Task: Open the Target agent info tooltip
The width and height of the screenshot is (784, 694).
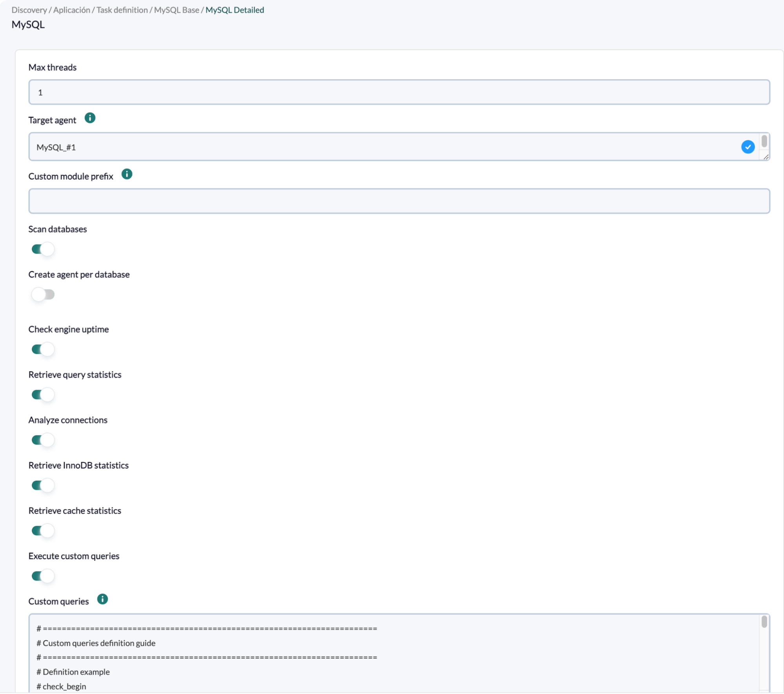Action: 89,118
